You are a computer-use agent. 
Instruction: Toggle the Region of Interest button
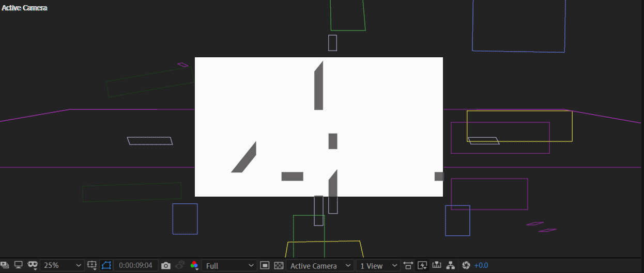point(265,265)
